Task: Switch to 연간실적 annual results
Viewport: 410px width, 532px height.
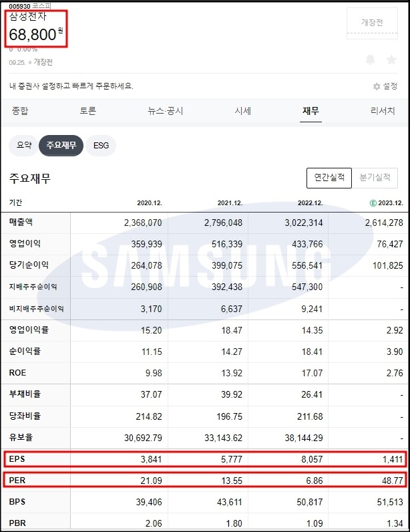Action: click(329, 178)
